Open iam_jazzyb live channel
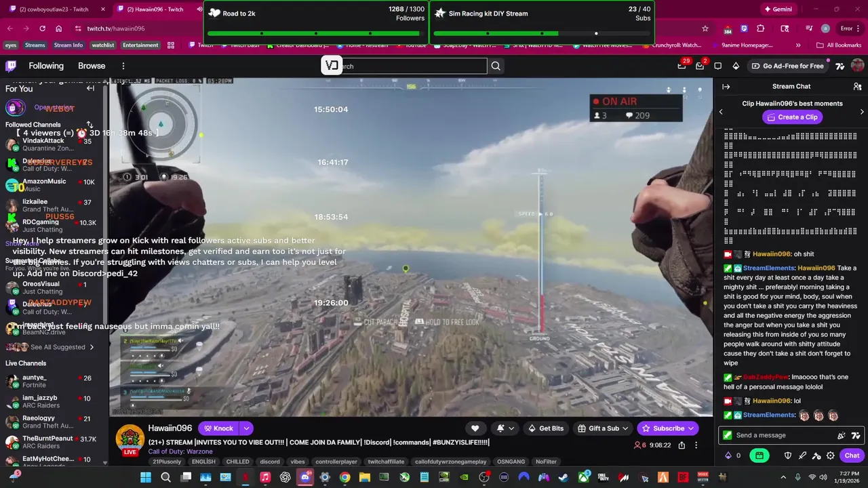 tap(54, 401)
